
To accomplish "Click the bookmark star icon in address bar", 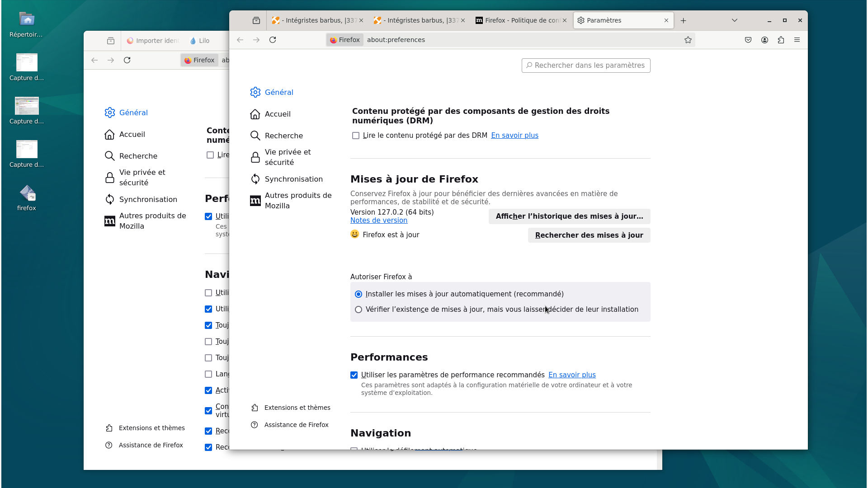I will [x=688, y=40].
